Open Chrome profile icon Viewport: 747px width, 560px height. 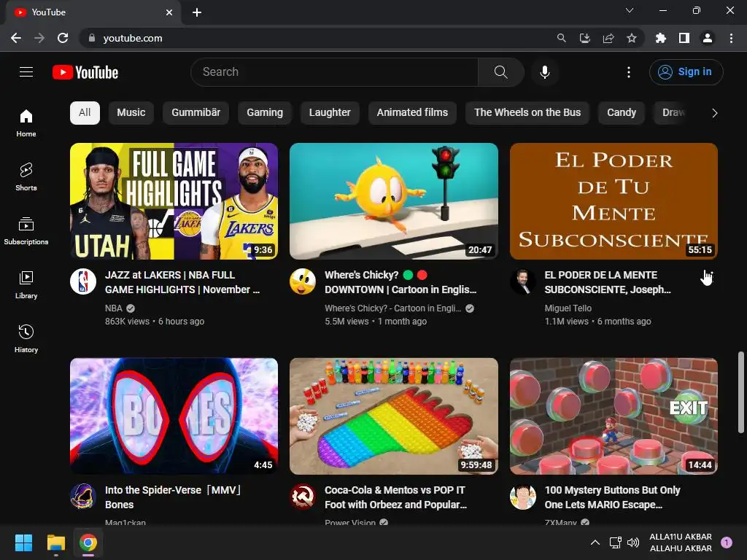(x=708, y=38)
